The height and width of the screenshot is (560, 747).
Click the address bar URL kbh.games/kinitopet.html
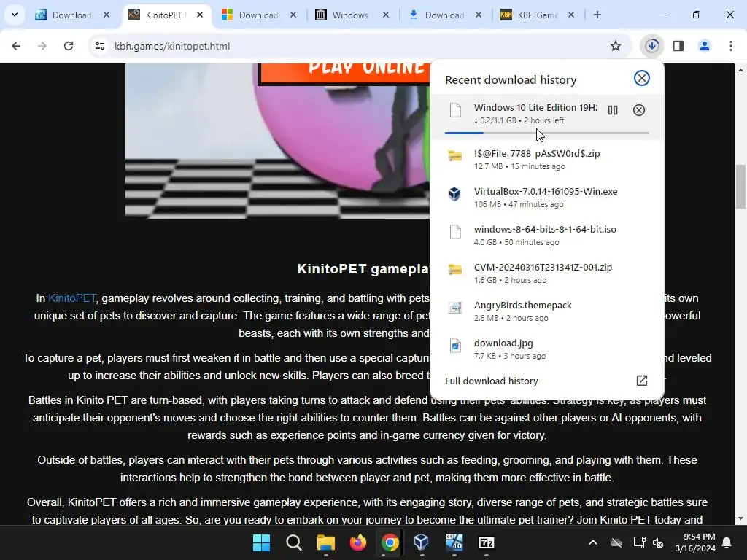(172, 46)
